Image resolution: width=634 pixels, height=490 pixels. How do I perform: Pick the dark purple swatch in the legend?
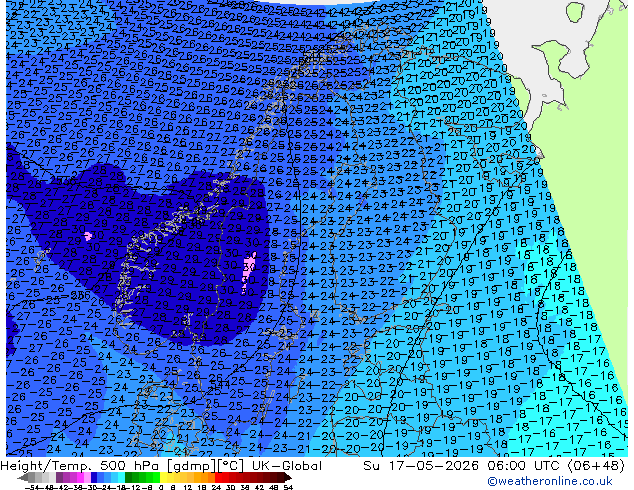pos(59,478)
